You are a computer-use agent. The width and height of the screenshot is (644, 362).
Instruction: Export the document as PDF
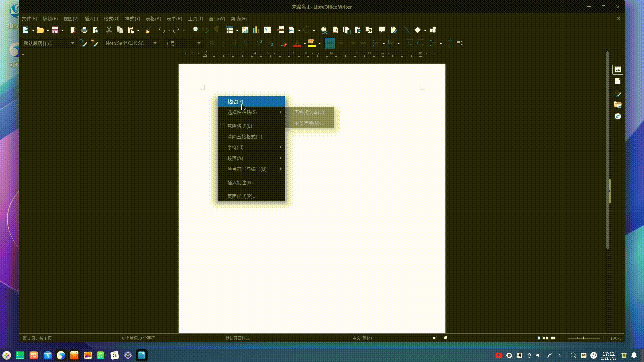point(73,30)
